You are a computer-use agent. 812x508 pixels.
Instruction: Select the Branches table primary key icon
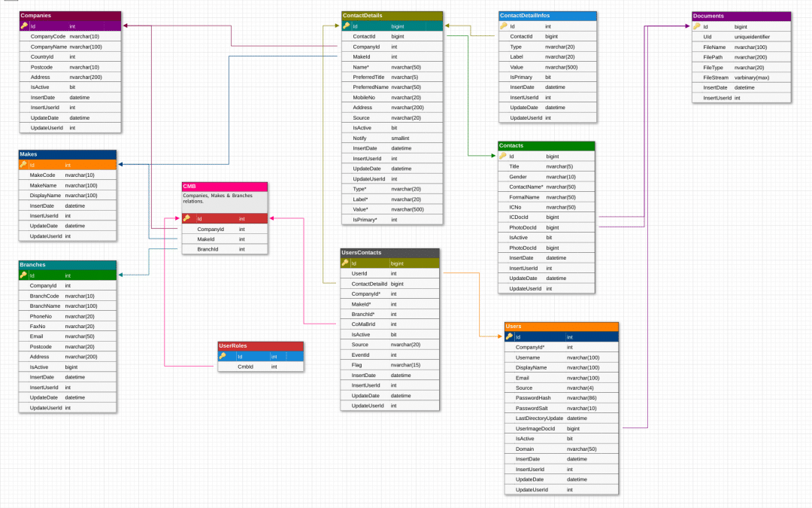(x=23, y=275)
